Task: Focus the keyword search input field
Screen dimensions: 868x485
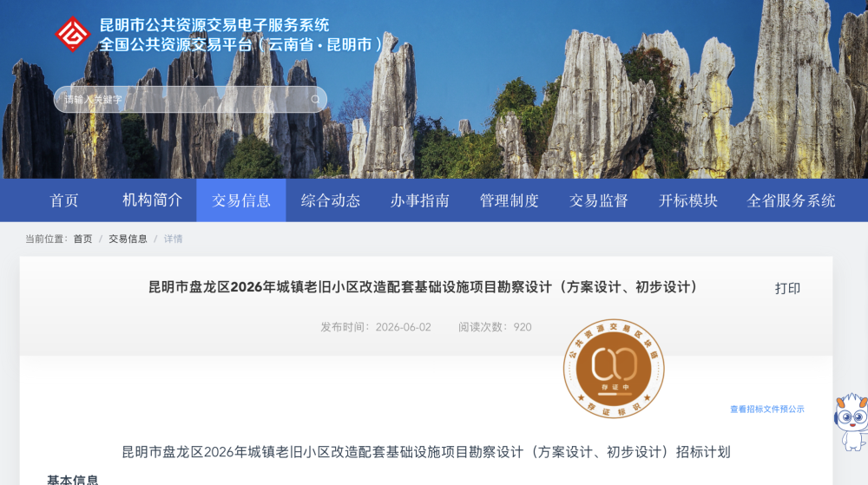Action: click(x=190, y=100)
